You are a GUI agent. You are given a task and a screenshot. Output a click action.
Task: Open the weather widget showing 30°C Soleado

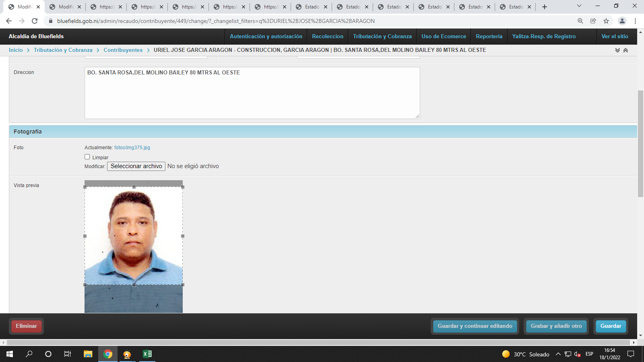click(526, 354)
